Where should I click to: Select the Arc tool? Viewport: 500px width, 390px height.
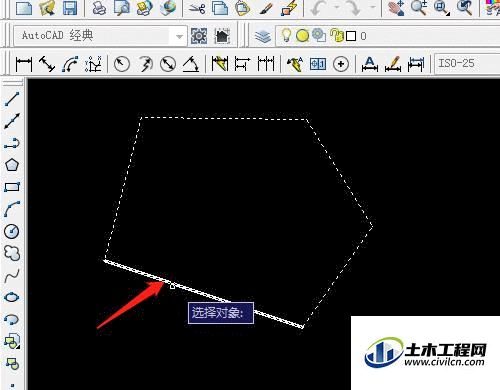click(x=12, y=209)
